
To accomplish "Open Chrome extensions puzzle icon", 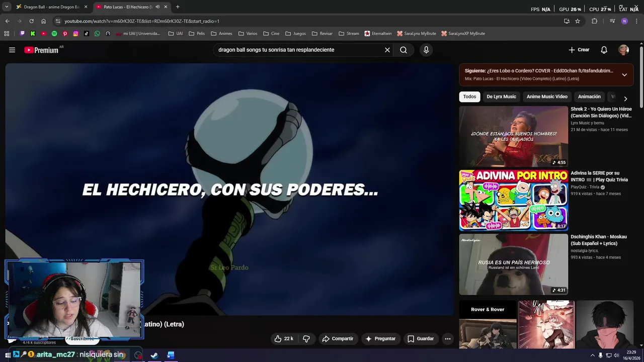I will pos(594,21).
